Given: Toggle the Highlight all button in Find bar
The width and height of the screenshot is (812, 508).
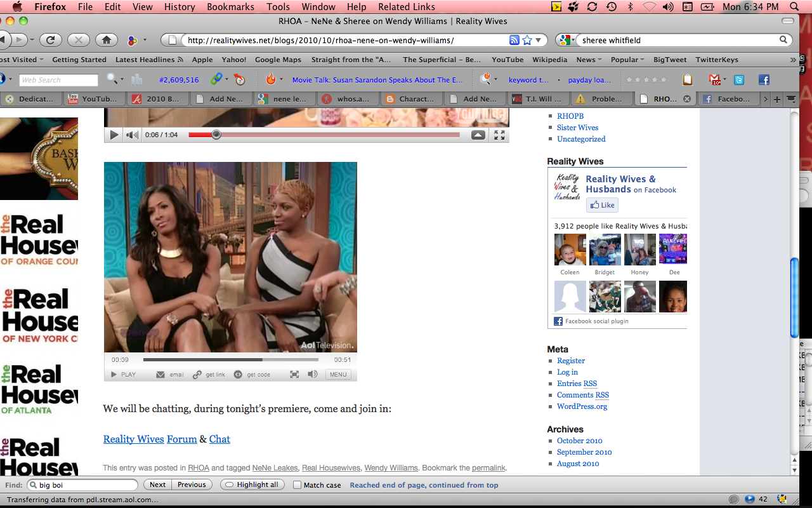Looking at the screenshot, I should click(252, 485).
